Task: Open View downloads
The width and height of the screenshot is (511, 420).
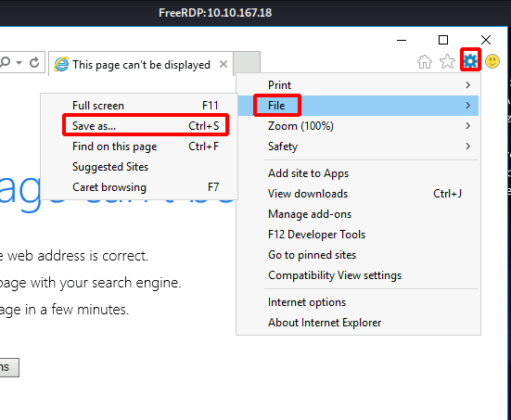Action: [x=358, y=194]
